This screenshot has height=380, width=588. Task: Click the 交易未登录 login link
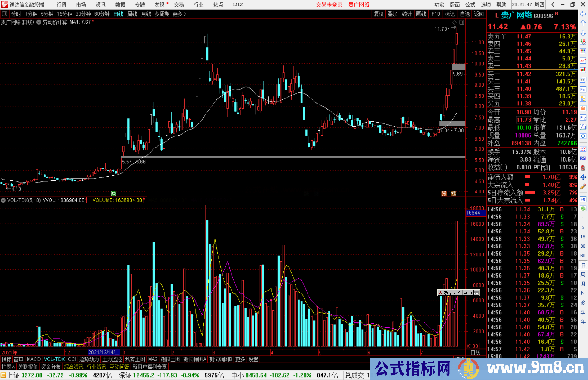pos(329,4)
